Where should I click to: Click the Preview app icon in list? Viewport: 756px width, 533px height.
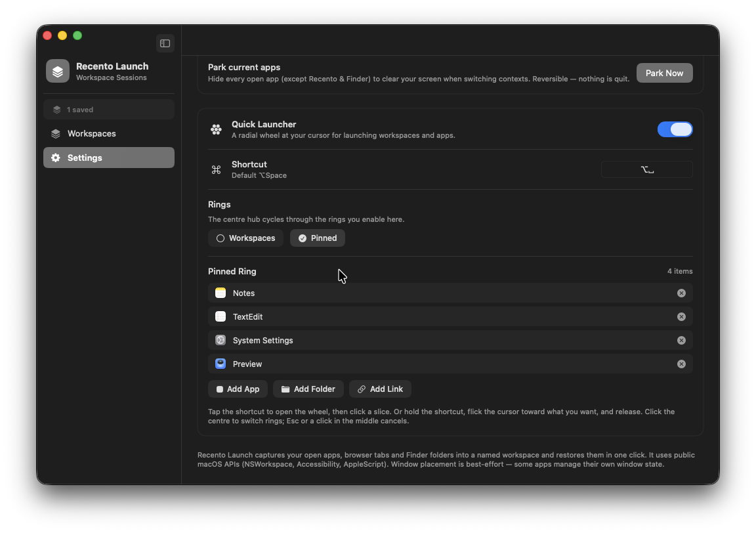pyautogui.click(x=220, y=364)
